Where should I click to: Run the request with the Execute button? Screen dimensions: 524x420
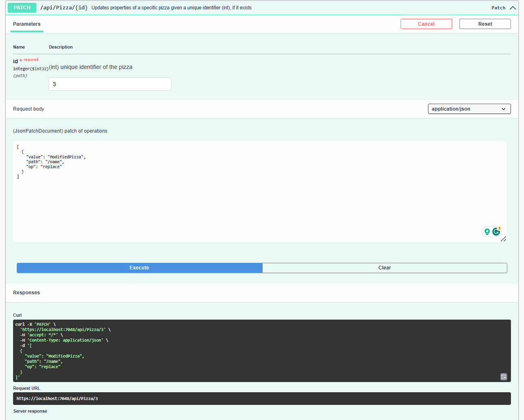[139, 268]
